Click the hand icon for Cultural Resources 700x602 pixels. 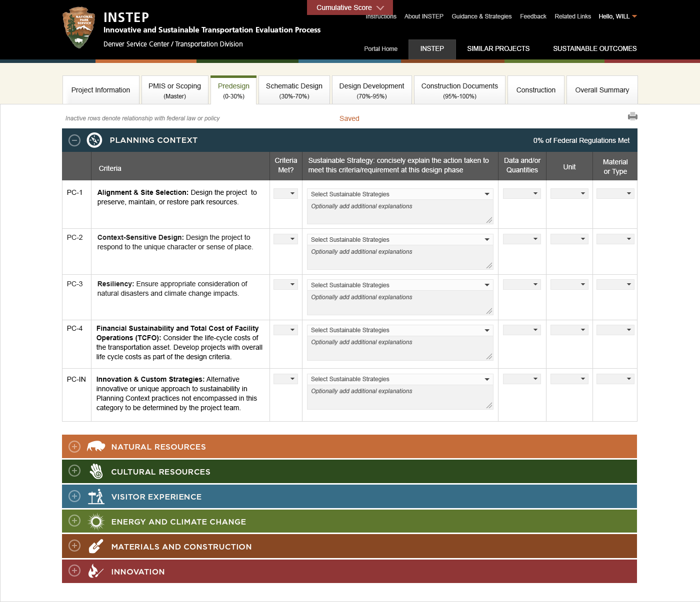tap(95, 471)
